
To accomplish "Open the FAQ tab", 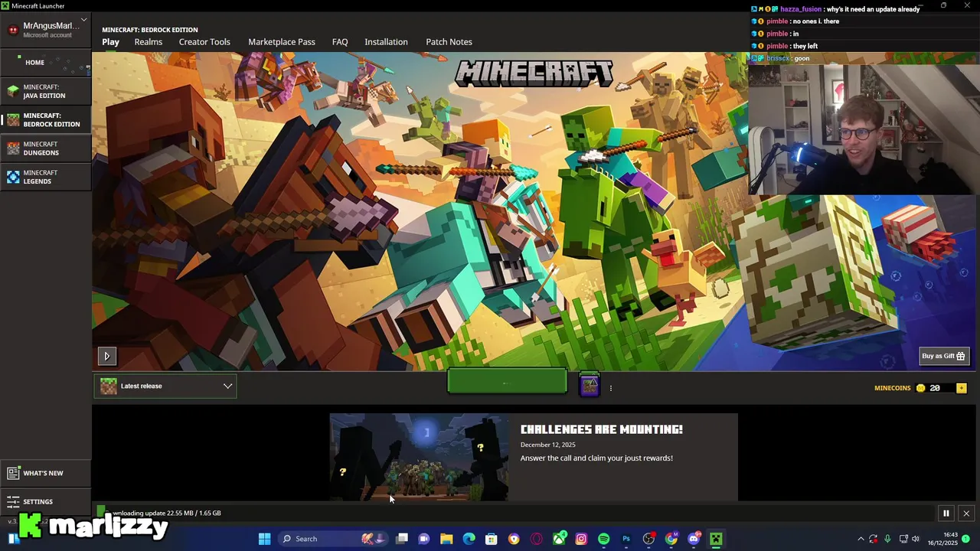I will [340, 42].
